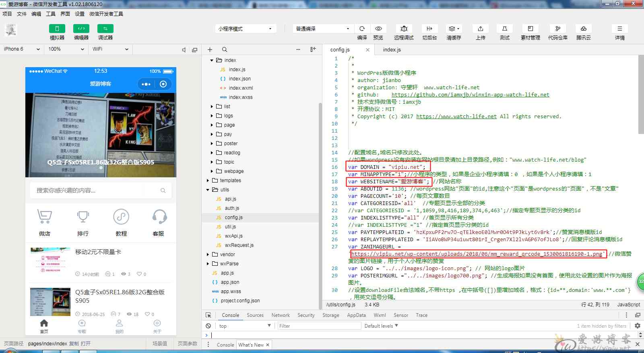Click the add new file plus icon
The width and height of the screenshot is (644, 353).
point(210,49)
